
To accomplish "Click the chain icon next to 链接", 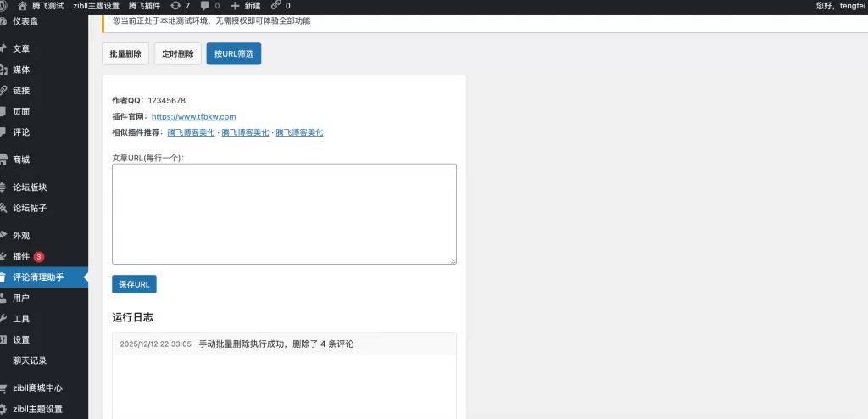I will pos(3,91).
